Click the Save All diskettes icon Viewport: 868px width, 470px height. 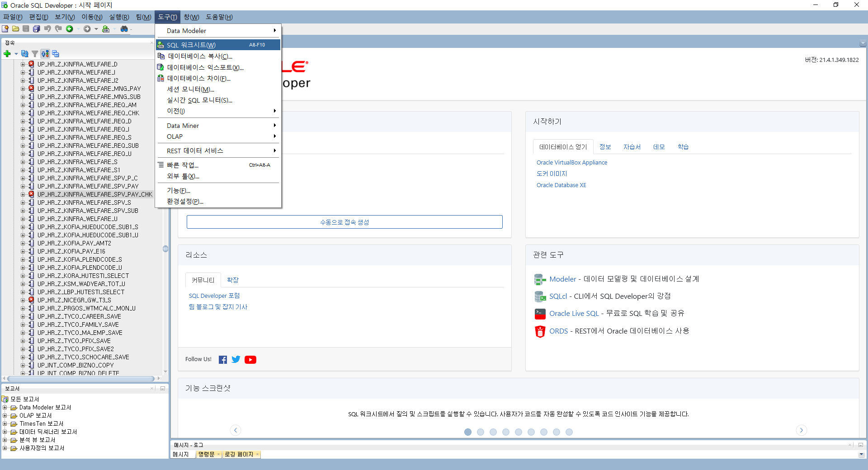click(37, 29)
